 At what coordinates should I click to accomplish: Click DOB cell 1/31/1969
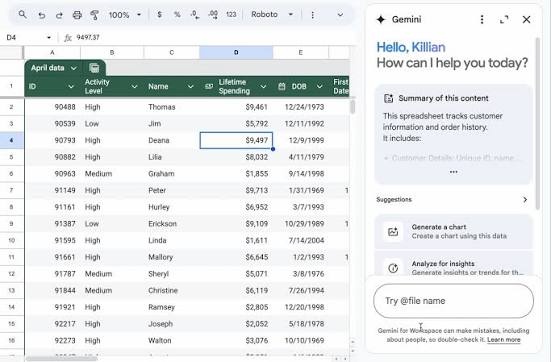click(x=301, y=190)
